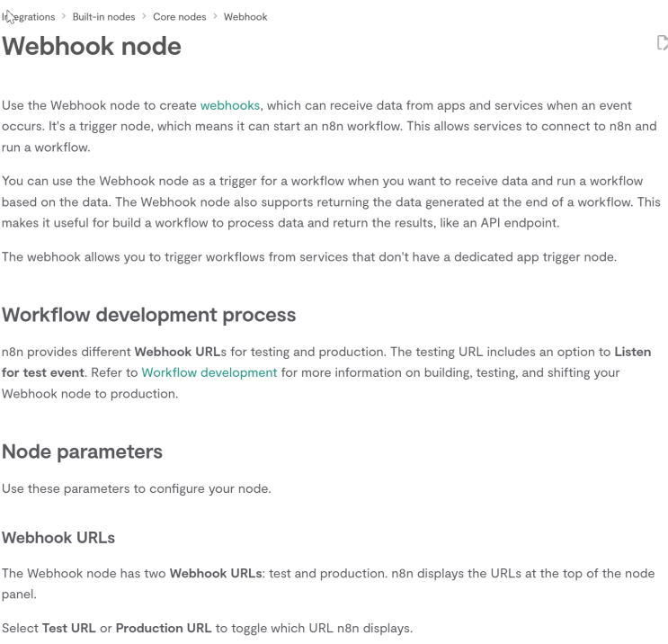The height and width of the screenshot is (644, 668).
Task: Click the edit page icon beside the title
Action: point(662,42)
